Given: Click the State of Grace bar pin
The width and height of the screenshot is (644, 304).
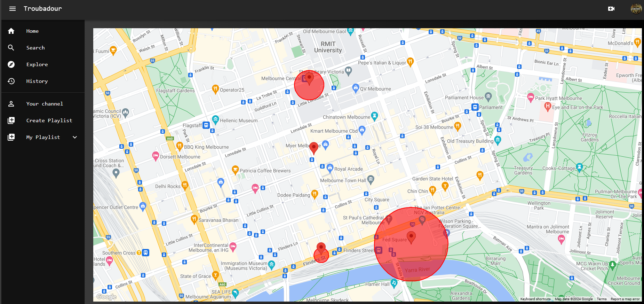Looking at the screenshot, I should point(215,275).
